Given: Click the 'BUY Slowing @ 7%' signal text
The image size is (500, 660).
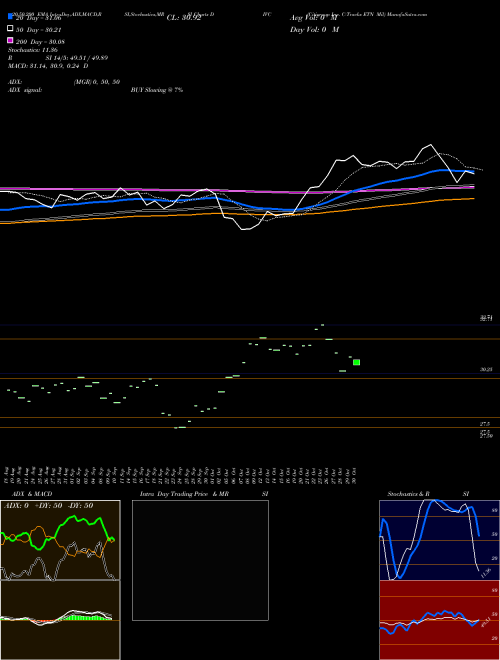Looking at the screenshot, I should (157, 90).
